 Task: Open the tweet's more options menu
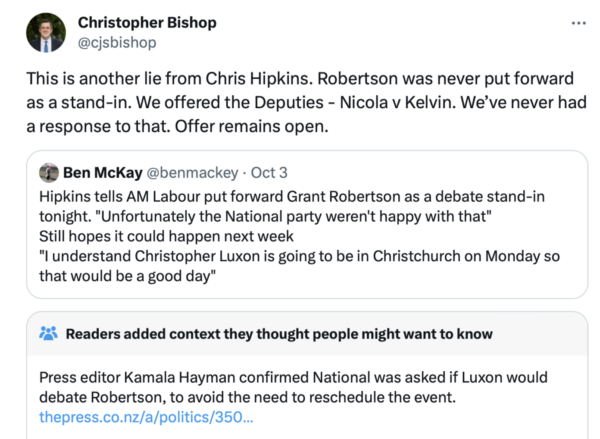[579, 23]
